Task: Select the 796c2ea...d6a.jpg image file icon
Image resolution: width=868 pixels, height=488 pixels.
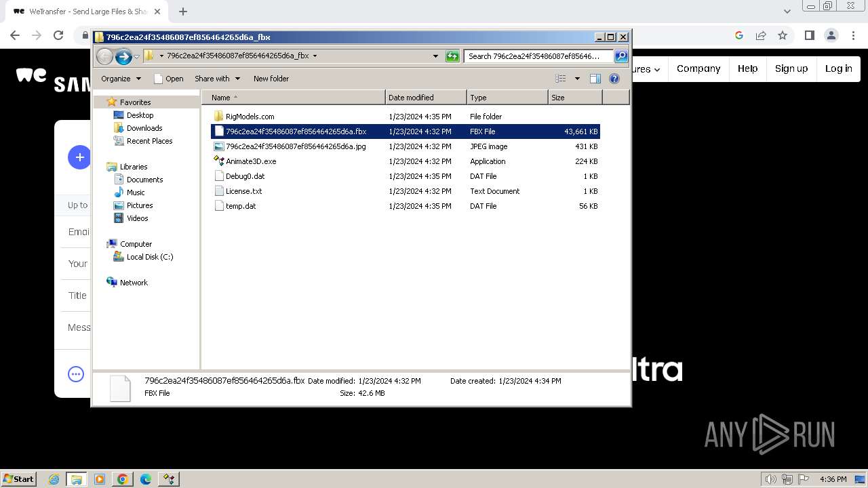Action: click(218, 146)
